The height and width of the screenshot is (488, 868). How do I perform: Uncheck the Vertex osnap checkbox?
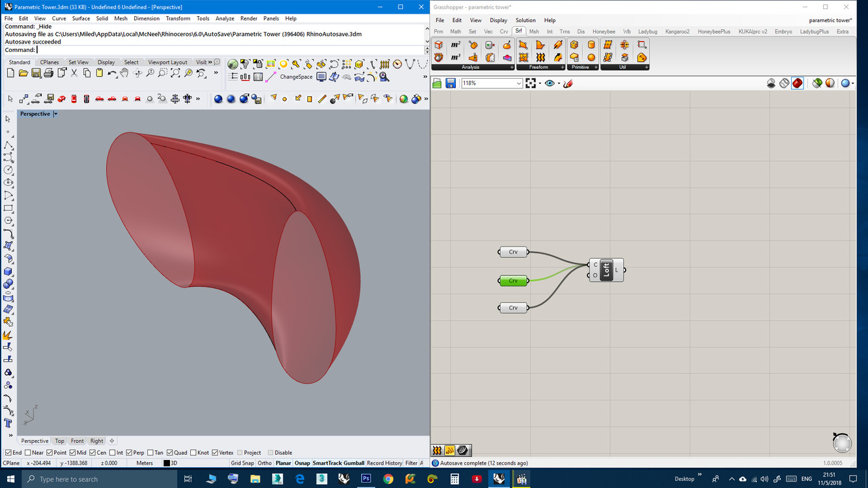pos(215,453)
